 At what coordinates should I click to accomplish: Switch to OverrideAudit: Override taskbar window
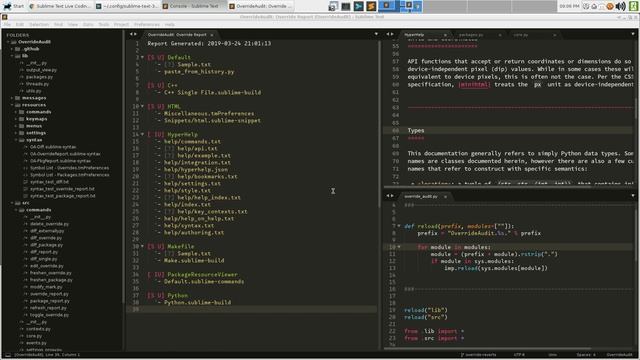(x=260, y=6)
